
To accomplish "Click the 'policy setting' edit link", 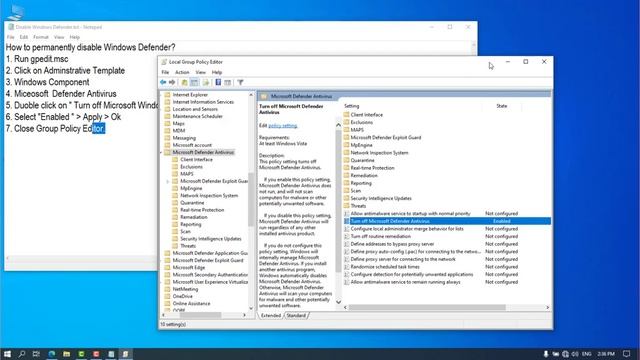I will pyautogui.click(x=282, y=126).
